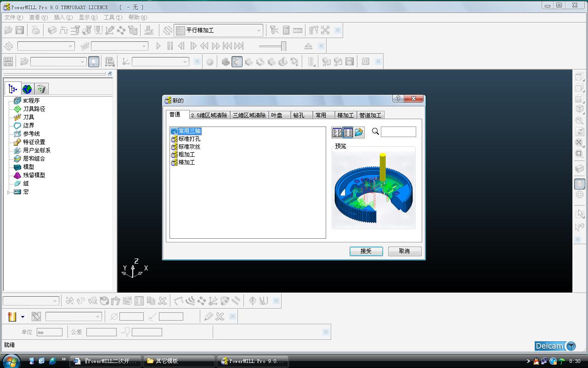Click the toolpath strategies icon beside strategy dropdown

click(168, 30)
